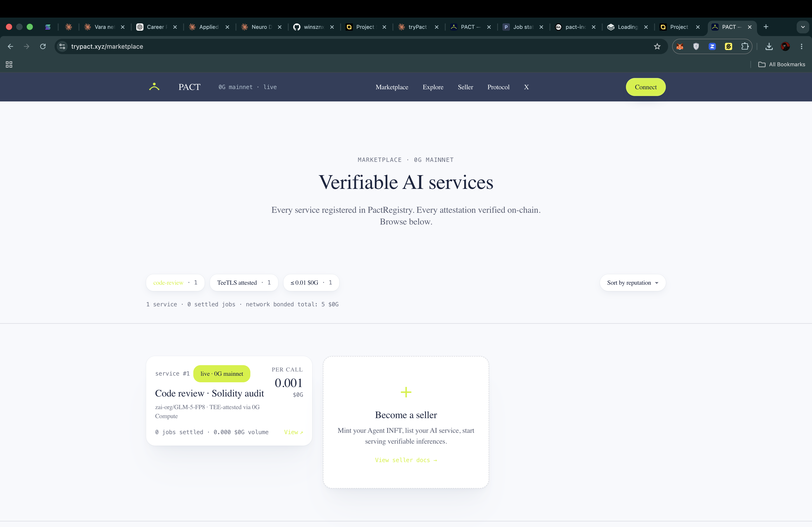Click the Connect wallet button
Screen dimensions: 812x527
click(646, 87)
